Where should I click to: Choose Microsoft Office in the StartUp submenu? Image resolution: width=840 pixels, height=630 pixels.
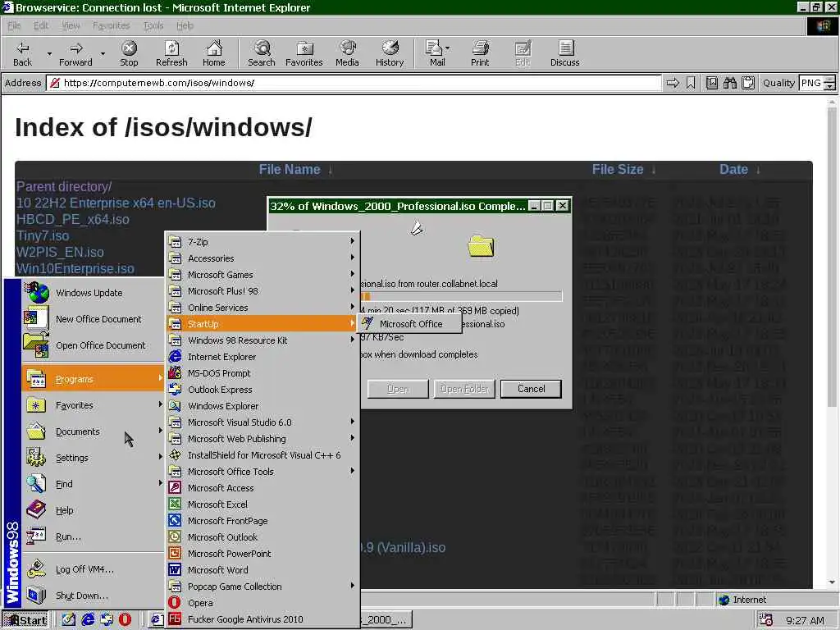[x=410, y=323]
